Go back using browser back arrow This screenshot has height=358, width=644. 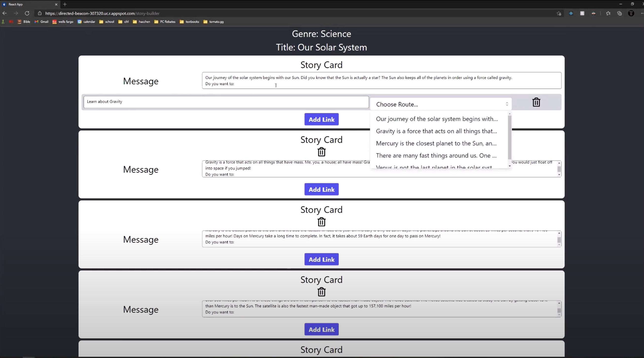point(5,13)
